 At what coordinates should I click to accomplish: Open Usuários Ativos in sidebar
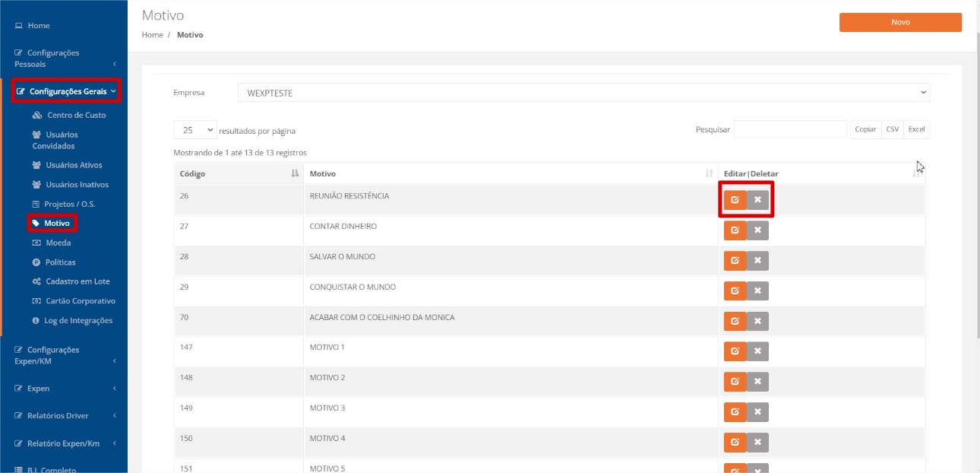[x=67, y=165]
